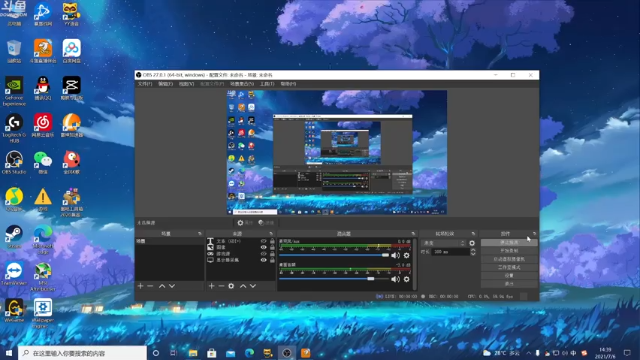Open QQ penguin desktop shortcut
This screenshot has height=360, width=640.
pos(43,88)
